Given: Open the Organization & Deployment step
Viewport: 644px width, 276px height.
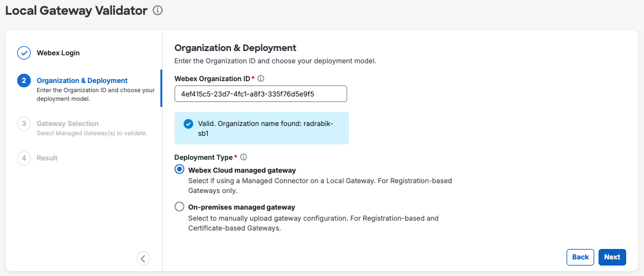Looking at the screenshot, I should [x=82, y=81].
